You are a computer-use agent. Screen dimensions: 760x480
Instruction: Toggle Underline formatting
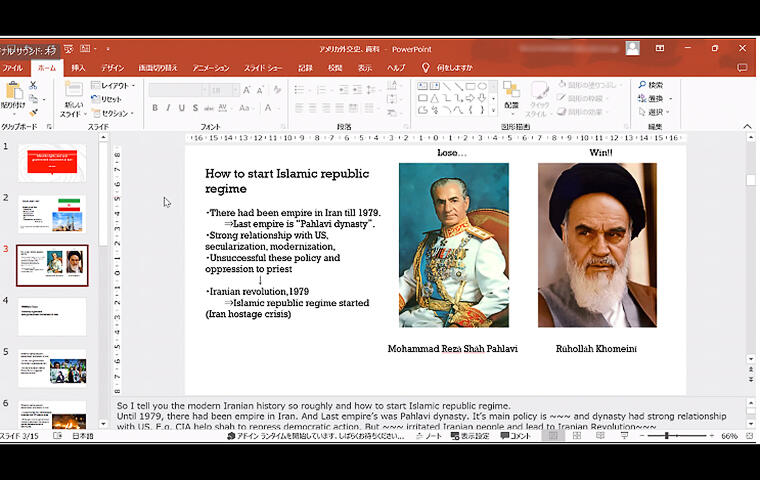point(181,108)
